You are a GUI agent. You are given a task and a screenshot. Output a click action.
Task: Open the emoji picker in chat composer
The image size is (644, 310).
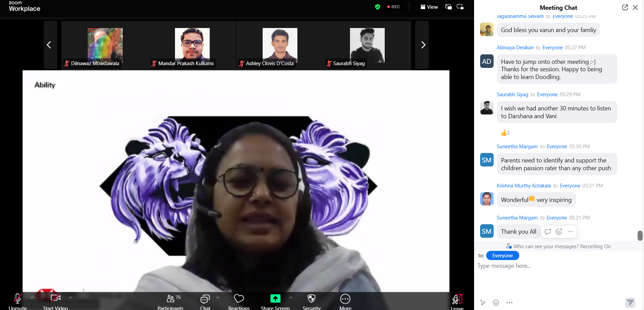point(495,303)
